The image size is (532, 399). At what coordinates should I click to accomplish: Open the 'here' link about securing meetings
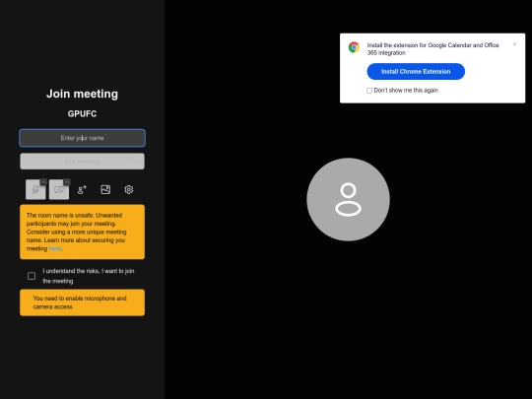pyautogui.click(x=55, y=248)
